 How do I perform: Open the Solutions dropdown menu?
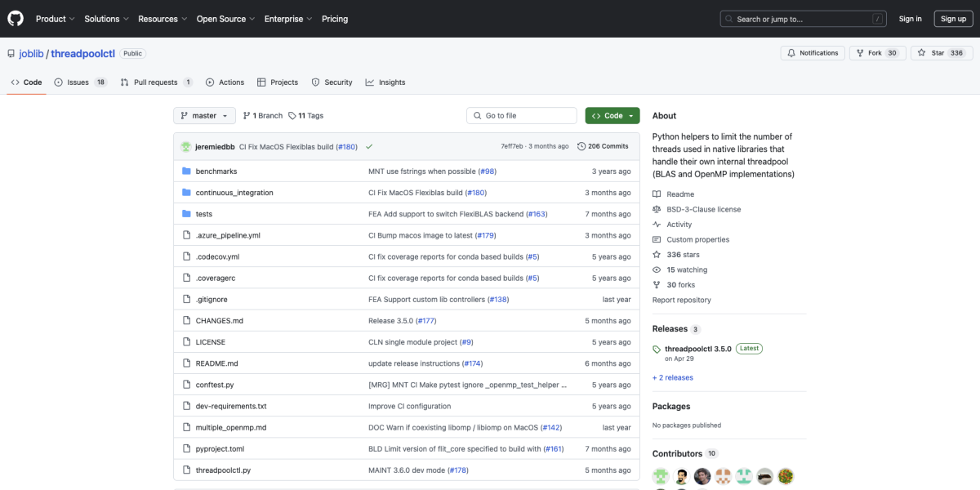point(106,19)
